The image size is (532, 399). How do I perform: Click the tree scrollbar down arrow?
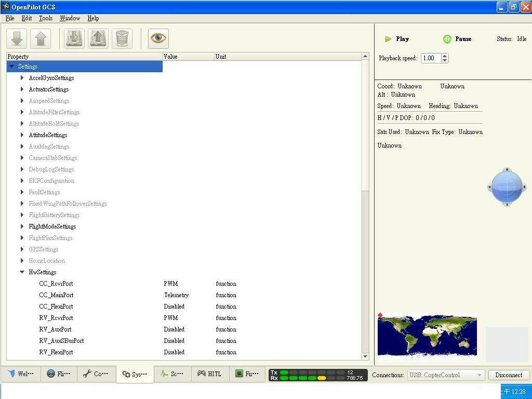(x=365, y=356)
